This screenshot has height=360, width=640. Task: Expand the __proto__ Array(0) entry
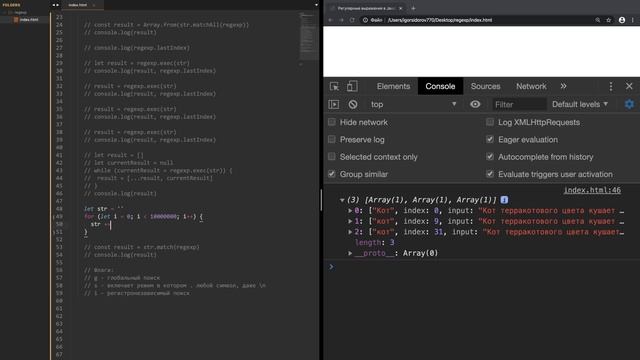click(x=350, y=253)
